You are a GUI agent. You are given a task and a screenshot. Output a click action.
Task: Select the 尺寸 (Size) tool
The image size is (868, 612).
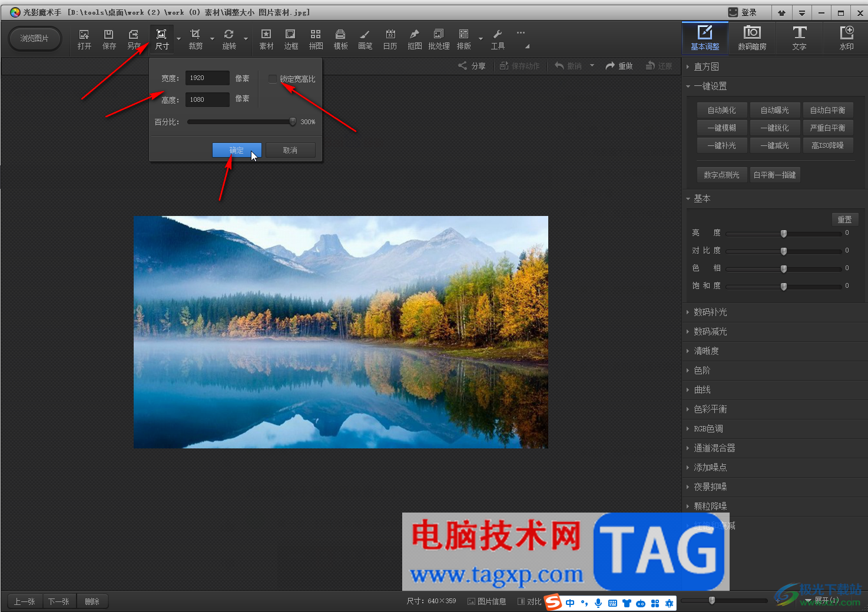tap(161, 39)
